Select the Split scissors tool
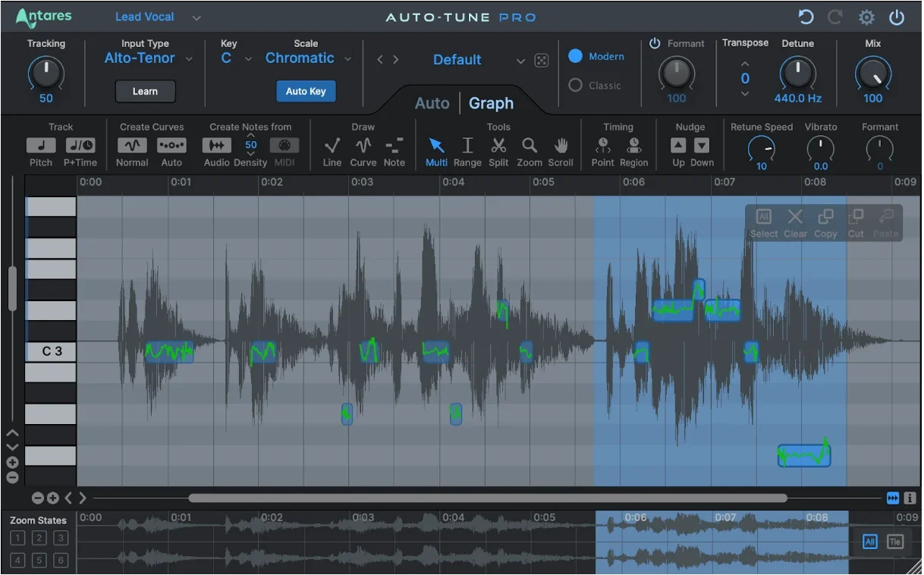 pyautogui.click(x=498, y=145)
